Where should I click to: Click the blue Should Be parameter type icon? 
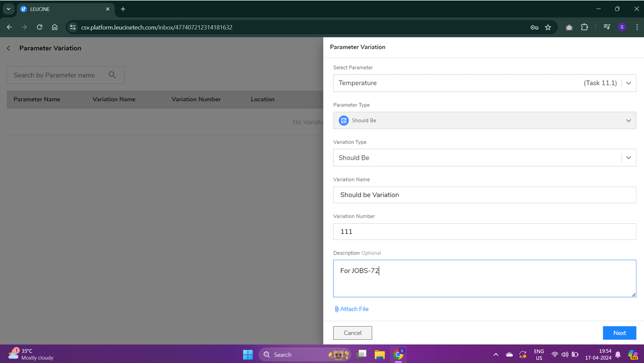344,120
